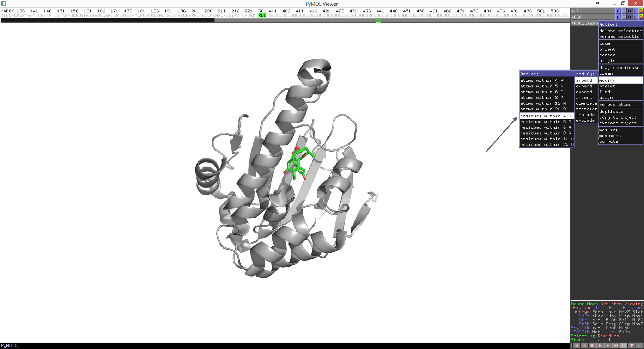Open Label (L) menu for all
The width and height of the screenshot is (644, 349).
click(635, 11)
